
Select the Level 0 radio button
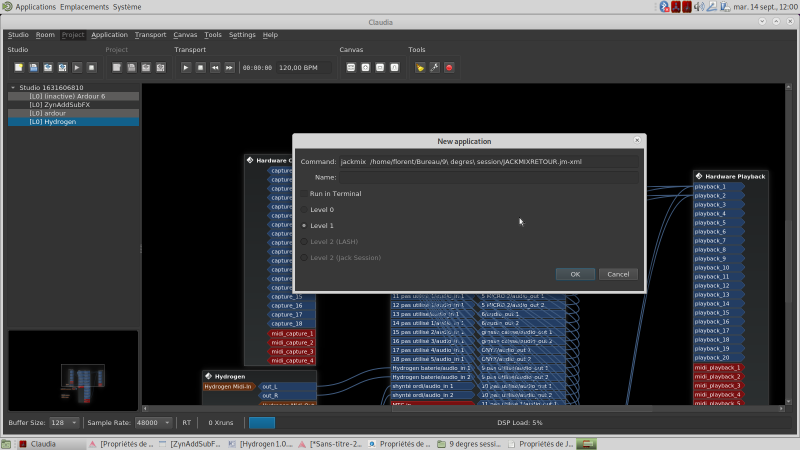click(x=304, y=210)
